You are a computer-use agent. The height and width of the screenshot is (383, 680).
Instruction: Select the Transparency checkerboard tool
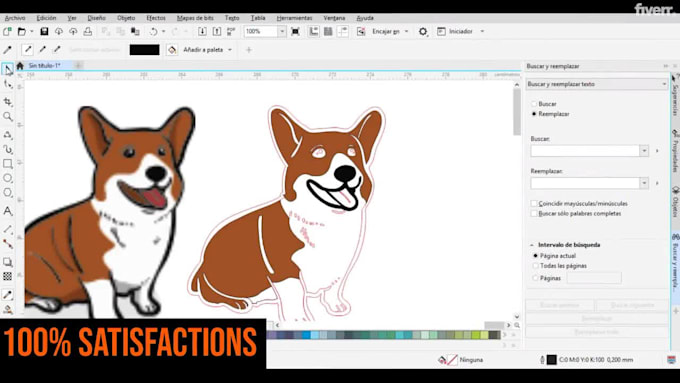click(x=7, y=276)
